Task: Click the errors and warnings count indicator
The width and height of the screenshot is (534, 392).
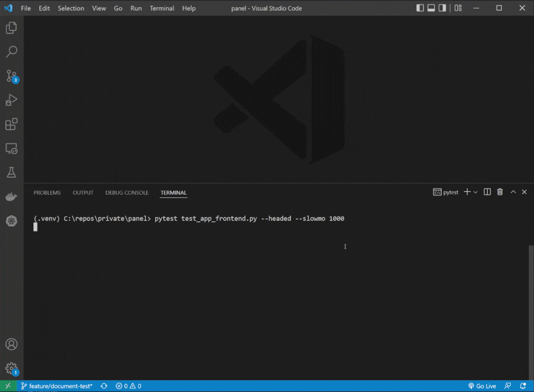Action: [129, 386]
